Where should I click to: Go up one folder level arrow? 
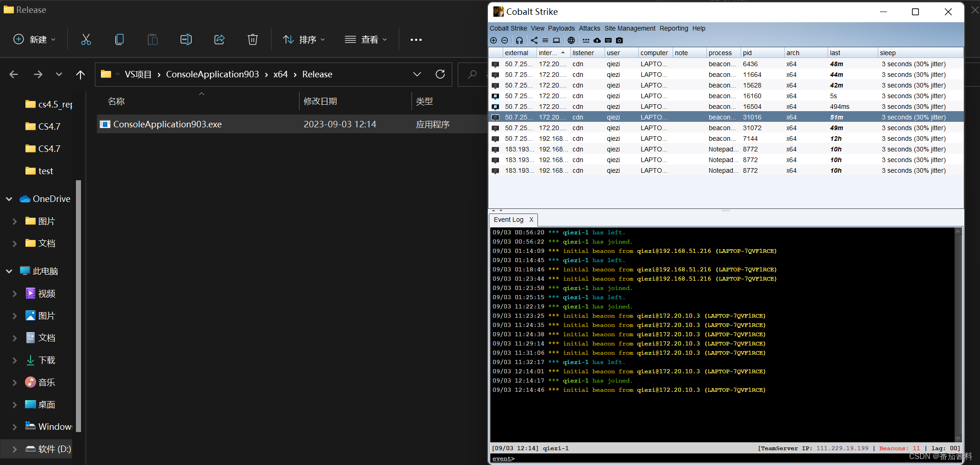point(81,74)
